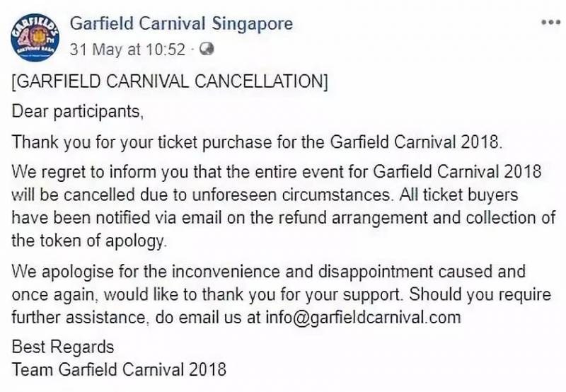Viewport: 566px width, 392px height.
Task: Click the globe public audience icon
Action: 207,50
